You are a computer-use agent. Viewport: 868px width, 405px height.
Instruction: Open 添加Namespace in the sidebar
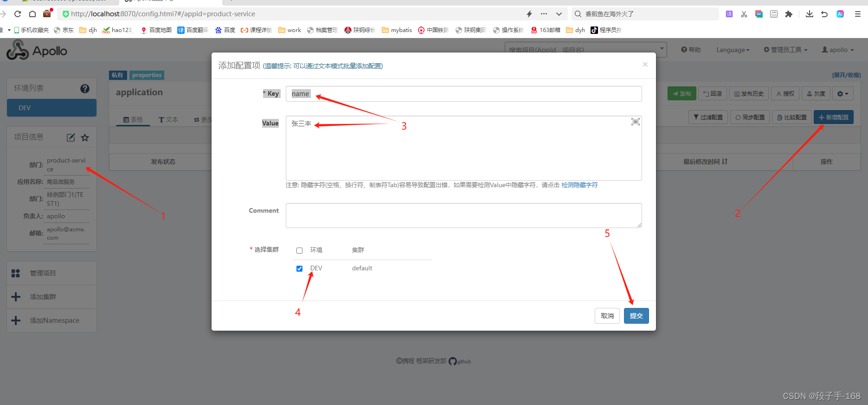[51, 320]
